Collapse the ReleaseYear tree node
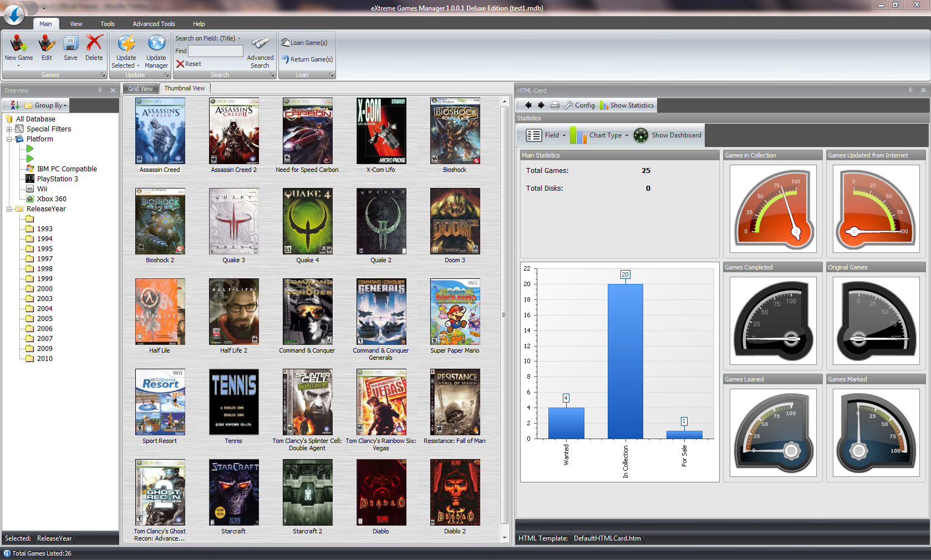This screenshot has width=931, height=560. (x=9, y=209)
